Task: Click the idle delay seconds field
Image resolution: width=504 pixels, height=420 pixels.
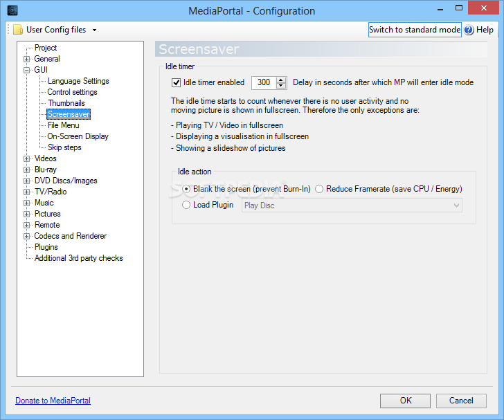Action: pyautogui.click(x=264, y=82)
